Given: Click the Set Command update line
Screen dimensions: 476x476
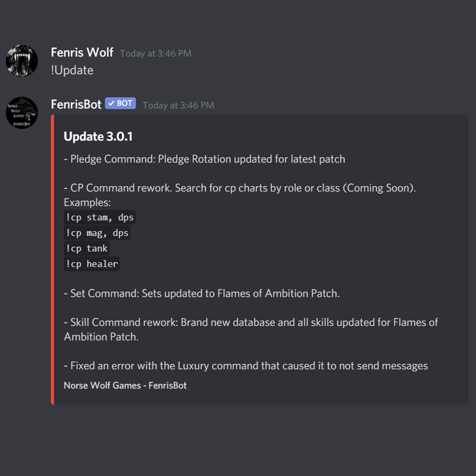Looking at the screenshot, I should (x=202, y=293).
